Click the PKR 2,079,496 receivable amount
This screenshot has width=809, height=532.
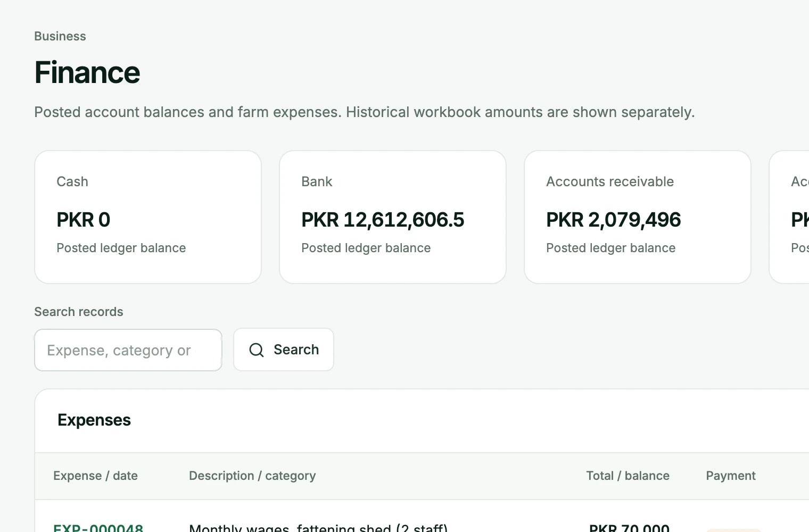(613, 220)
